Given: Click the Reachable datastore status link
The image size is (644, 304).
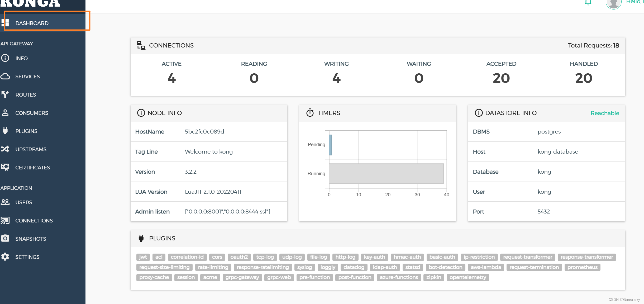Looking at the screenshot, I should 605,113.
